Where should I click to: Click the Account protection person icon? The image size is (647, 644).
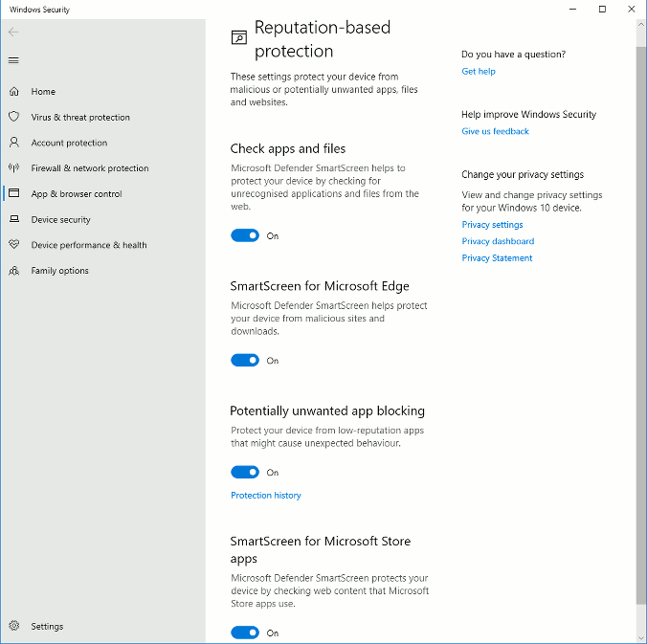(x=14, y=143)
